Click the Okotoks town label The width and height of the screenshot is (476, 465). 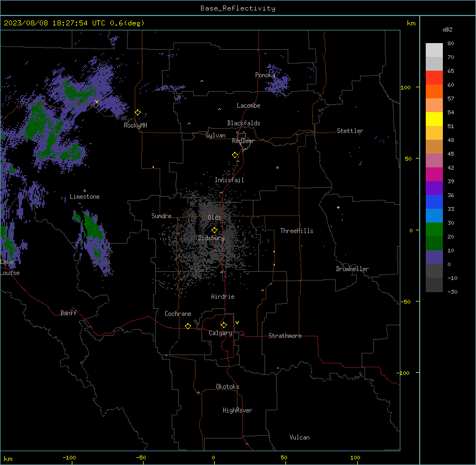click(228, 387)
